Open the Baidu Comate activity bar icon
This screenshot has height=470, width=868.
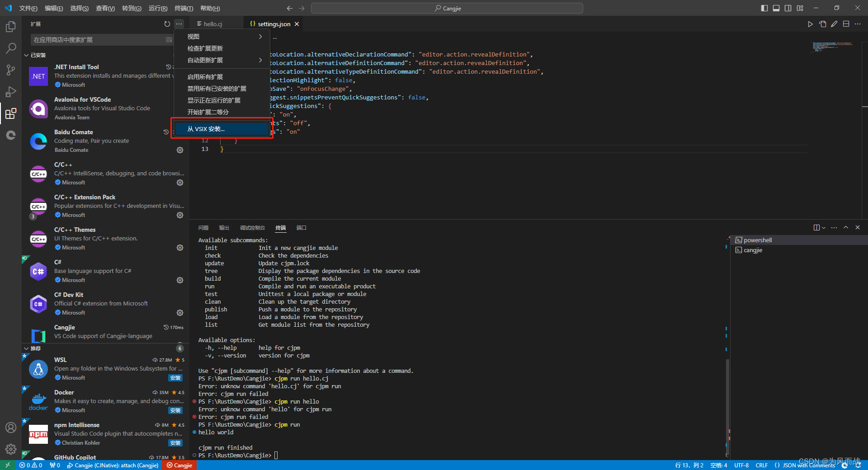[11, 135]
